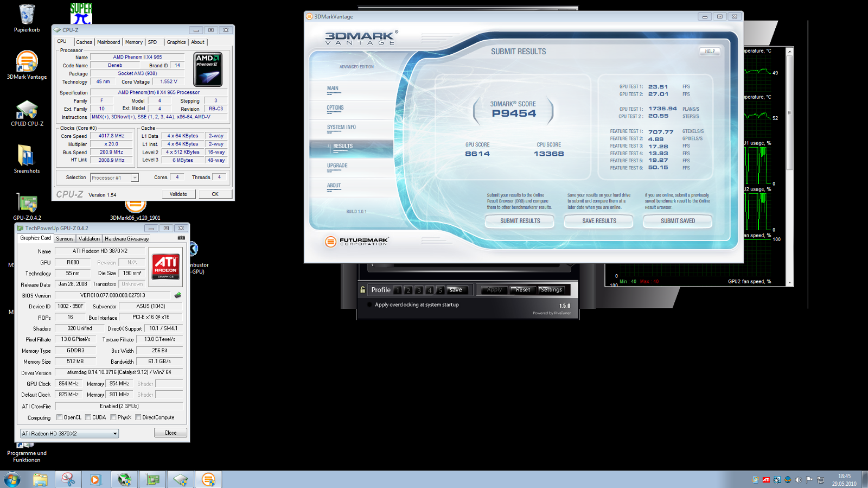Open the CPUID CPU-Z desktop shortcut

tap(27, 113)
